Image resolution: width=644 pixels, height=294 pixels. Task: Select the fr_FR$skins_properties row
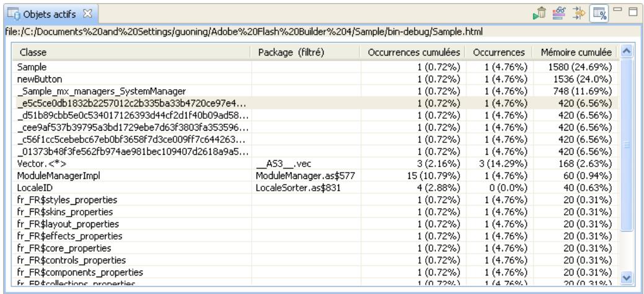[x=317, y=212]
